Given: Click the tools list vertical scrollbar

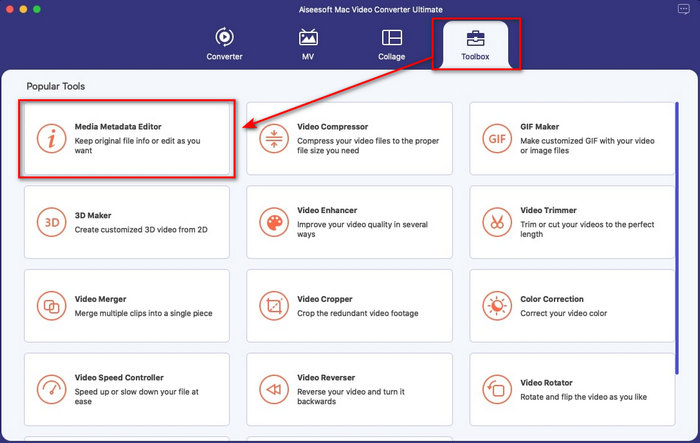Looking at the screenshot, I should tap(677, 238).
